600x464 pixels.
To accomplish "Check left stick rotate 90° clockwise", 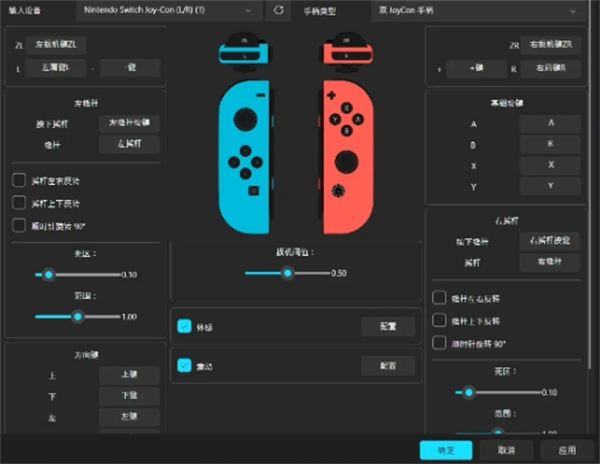I will tap(19, 225).
